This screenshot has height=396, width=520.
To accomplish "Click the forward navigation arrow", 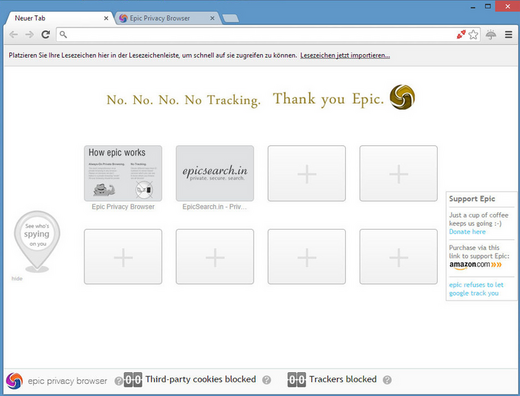I will [x=29, y=34].
